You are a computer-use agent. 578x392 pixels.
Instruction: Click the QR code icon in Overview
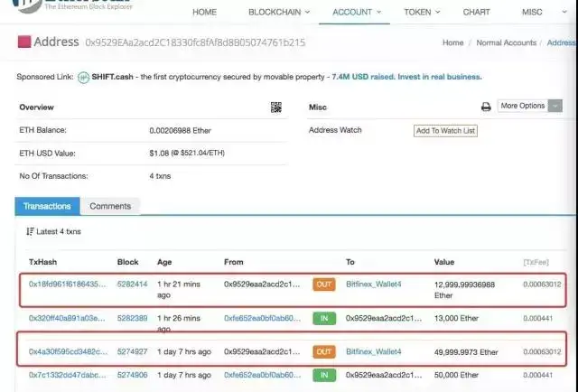pyautogui.click(x=276, y=107)
